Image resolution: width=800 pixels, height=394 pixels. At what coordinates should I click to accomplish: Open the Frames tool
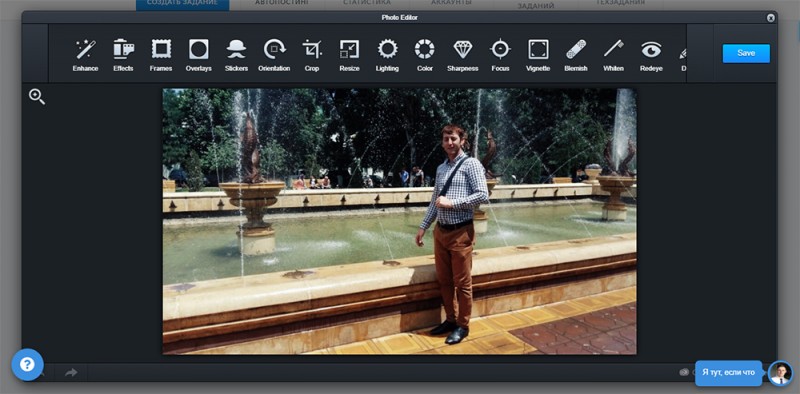click(161, 55)
